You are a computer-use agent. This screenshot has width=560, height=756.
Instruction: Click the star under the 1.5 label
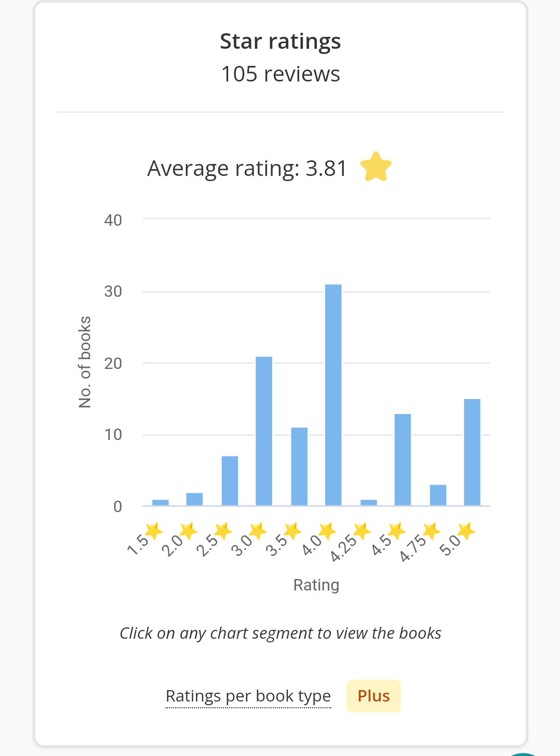click(x=153, y=531)
